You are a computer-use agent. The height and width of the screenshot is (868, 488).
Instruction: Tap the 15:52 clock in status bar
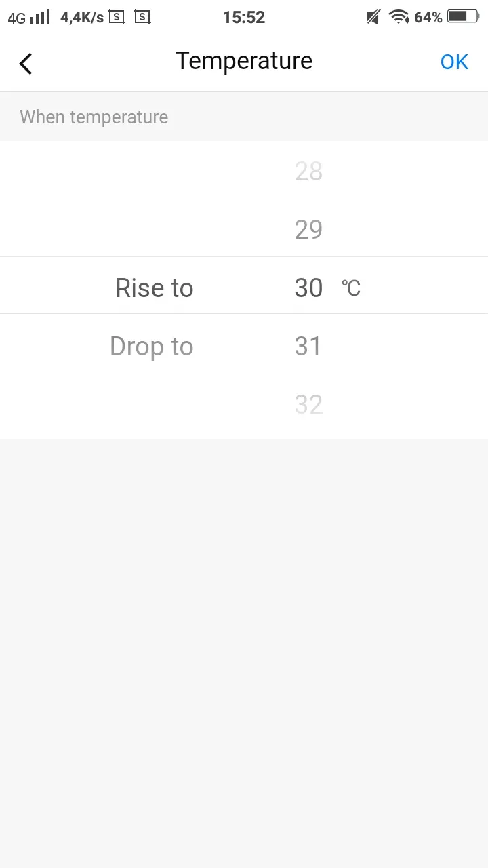[244, 17]
